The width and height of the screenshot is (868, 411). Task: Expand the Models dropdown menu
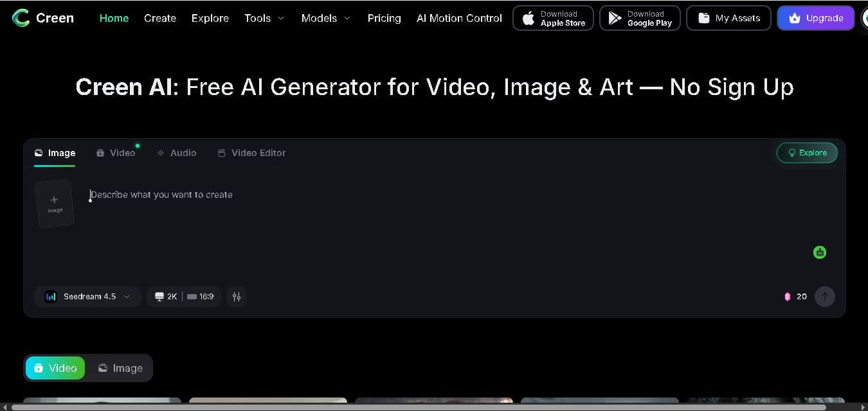pyautogui.click(x=326, y=18)
